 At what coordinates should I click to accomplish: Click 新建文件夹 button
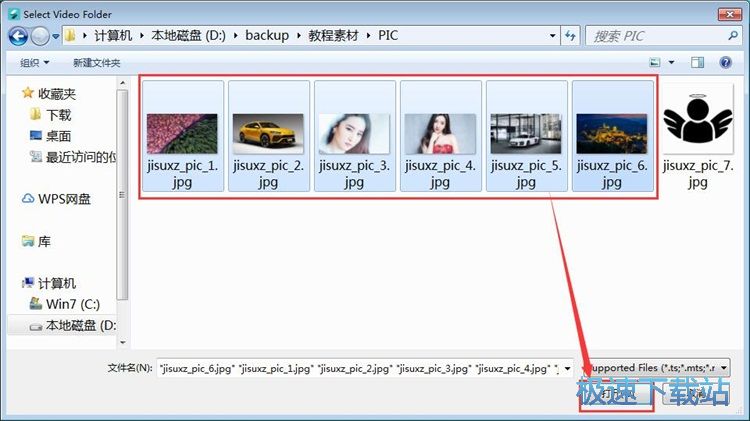click(96, 63)
